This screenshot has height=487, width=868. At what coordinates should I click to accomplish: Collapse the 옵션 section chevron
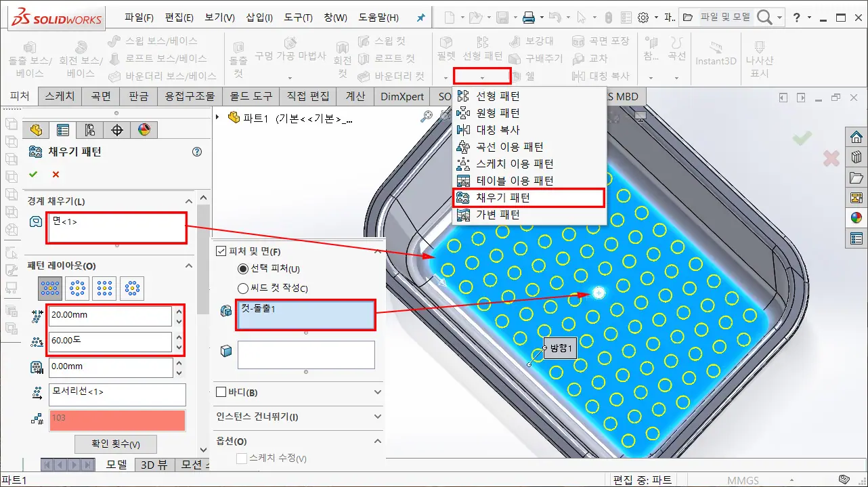[x=377, y=441]
